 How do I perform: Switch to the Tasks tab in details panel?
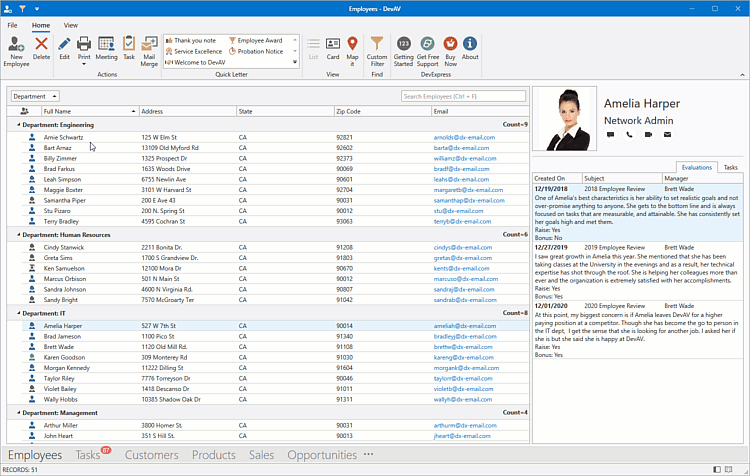(731, 168)
